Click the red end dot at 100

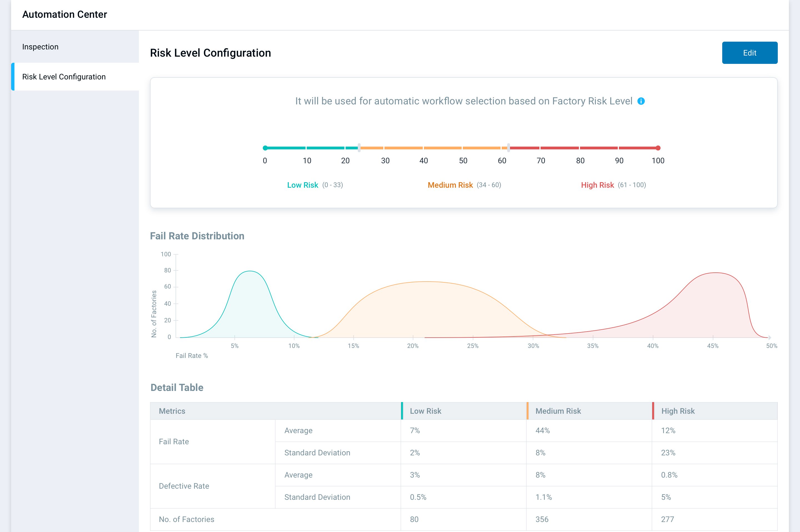click(x=658, y=148)
